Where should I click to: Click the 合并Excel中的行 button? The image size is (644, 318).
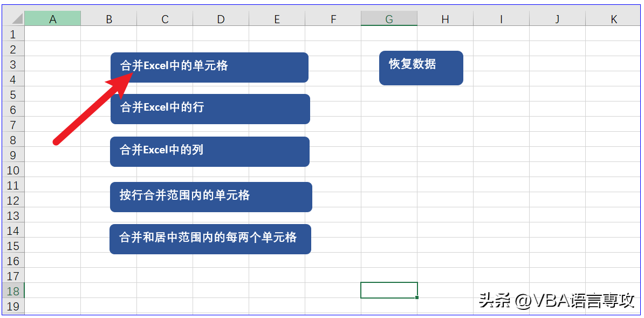[210, 109]
